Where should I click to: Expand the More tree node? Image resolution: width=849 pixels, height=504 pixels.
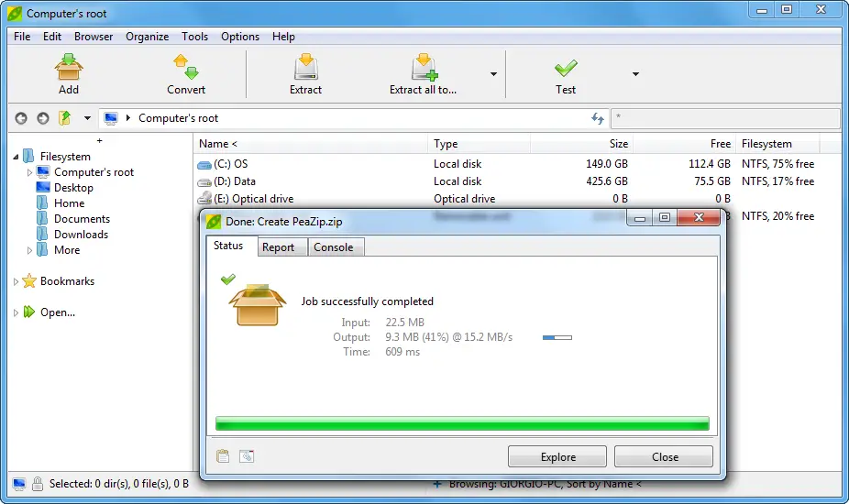29,251
